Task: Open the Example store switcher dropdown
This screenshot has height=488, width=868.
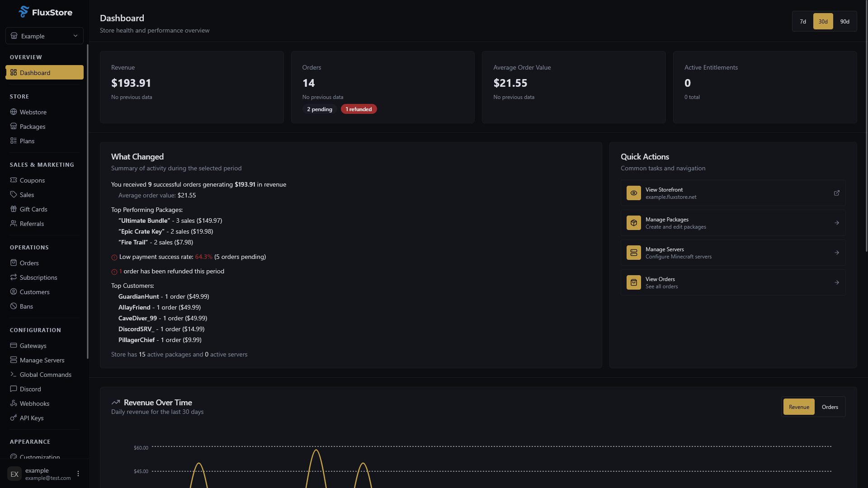Action: click(44, 36)
